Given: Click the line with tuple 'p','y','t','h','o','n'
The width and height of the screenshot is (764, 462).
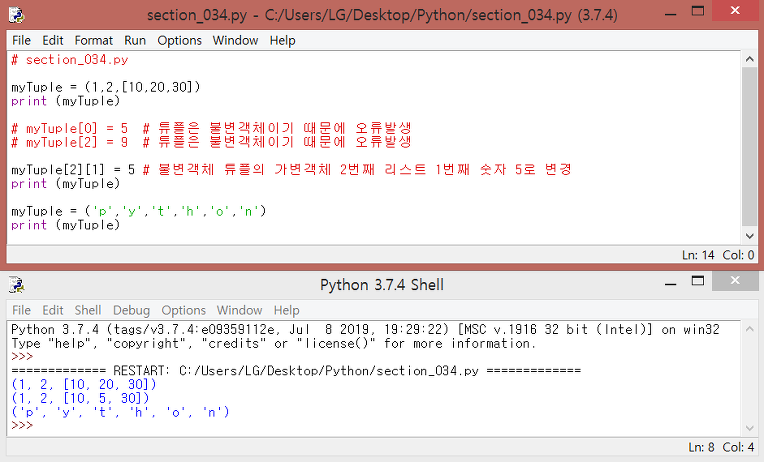Looking at the screenshot, I should pos(139,212).
